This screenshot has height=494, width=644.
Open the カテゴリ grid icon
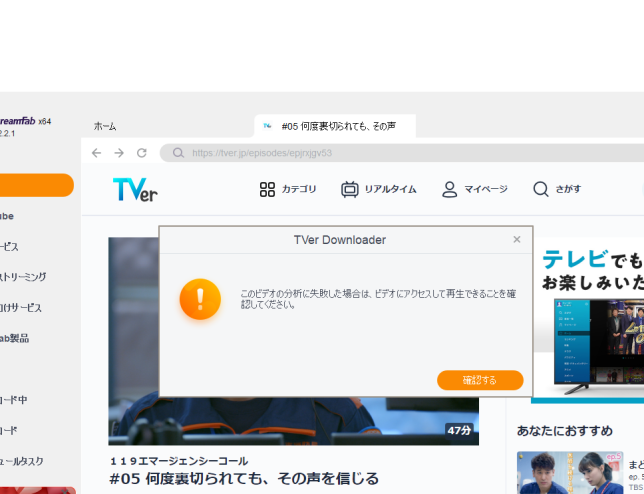click(x=267, y=189)
